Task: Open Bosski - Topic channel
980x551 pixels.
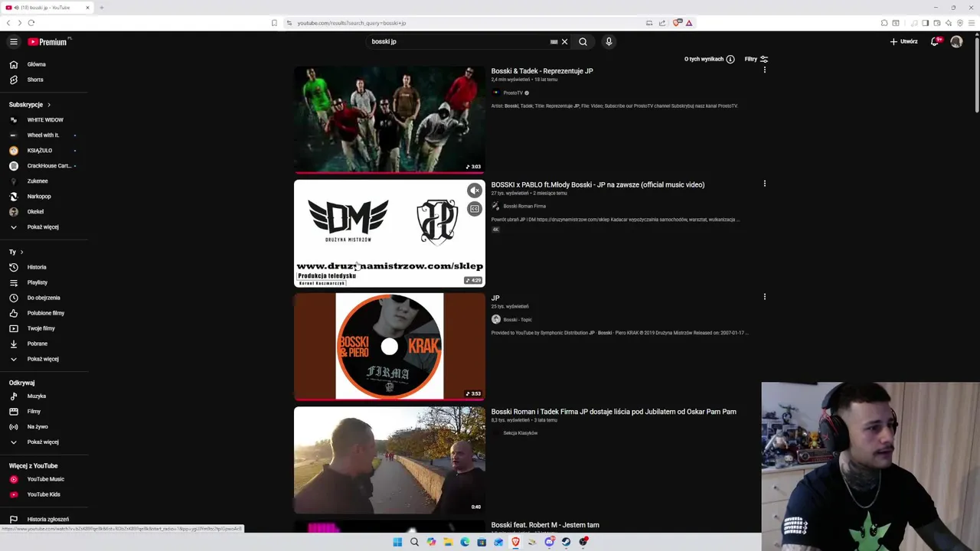Action: pos(517,320)
